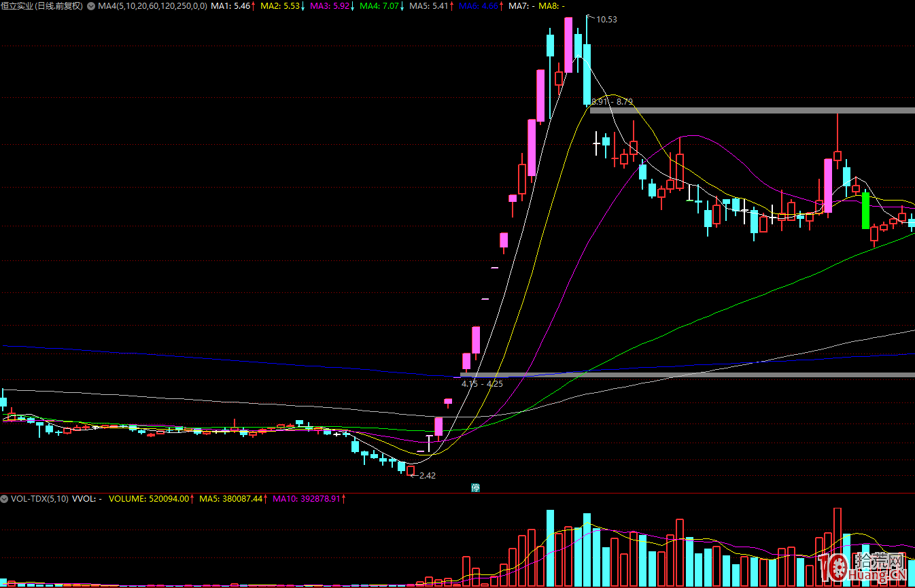Click the VVOL: - label

pos(87,499)
